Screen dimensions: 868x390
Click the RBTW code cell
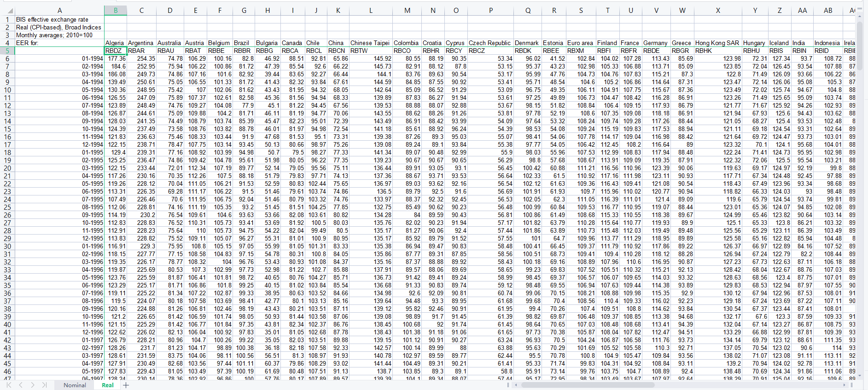pos(371,51)
